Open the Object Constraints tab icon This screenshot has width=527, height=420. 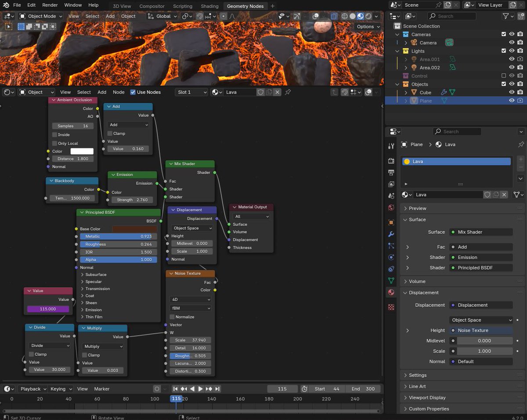pyautogui.click(x=391, y=269)
